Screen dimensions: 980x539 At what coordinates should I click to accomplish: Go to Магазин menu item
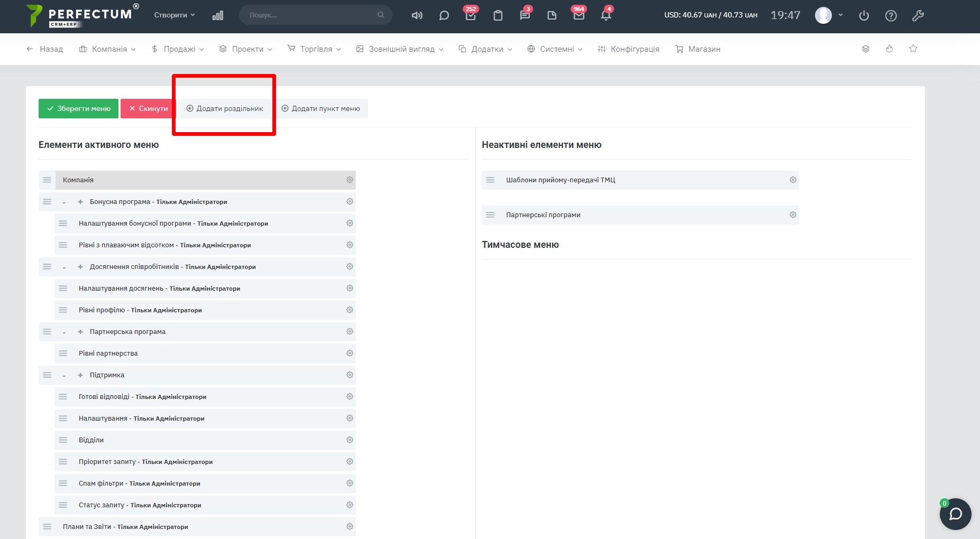coord(698,49)
